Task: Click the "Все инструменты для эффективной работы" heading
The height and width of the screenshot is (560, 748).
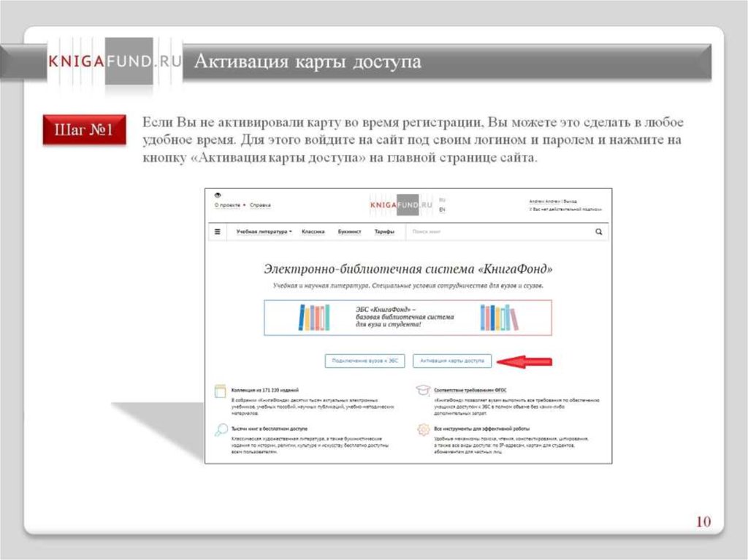Action: point(482,429)
